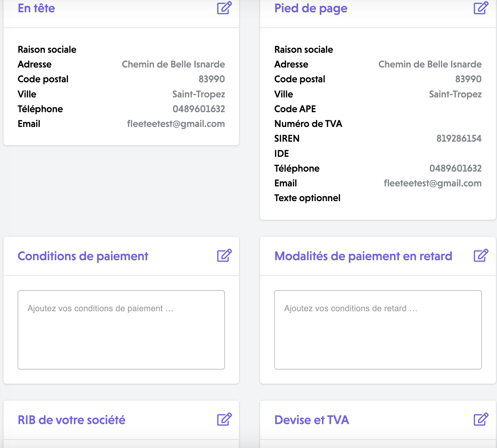
Task: Click edit icon for Modalités de paiement en retard
Action: [x=481, y=256]
